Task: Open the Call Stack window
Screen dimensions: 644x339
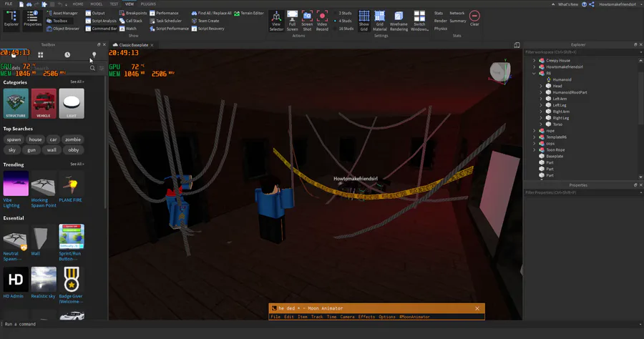Action: pos(131,21)
